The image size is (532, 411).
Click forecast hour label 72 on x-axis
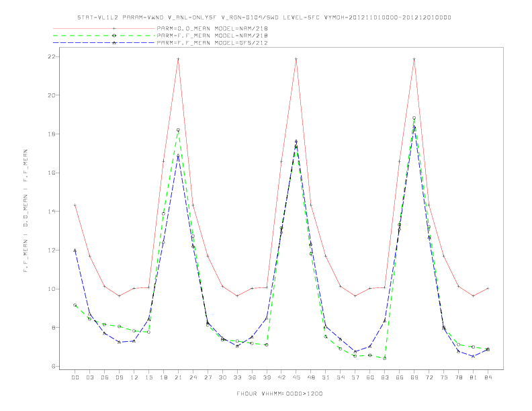click(x=429, y=377)
